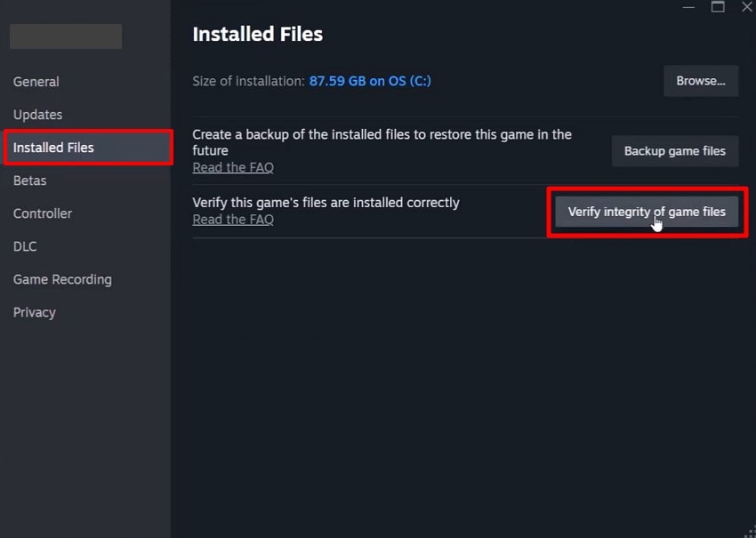Close the Steam properties dialog
756x538 pixels.
[746, 7]
